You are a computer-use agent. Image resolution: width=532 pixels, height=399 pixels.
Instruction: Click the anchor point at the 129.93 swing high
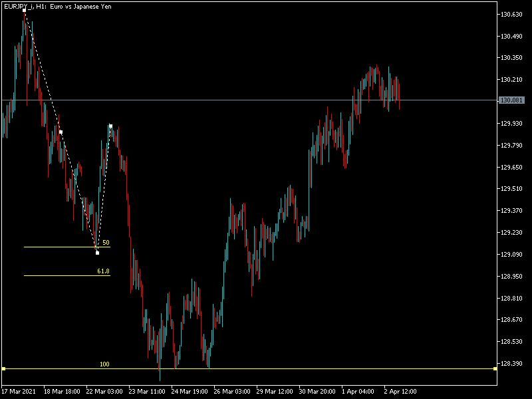click(110, 126)
